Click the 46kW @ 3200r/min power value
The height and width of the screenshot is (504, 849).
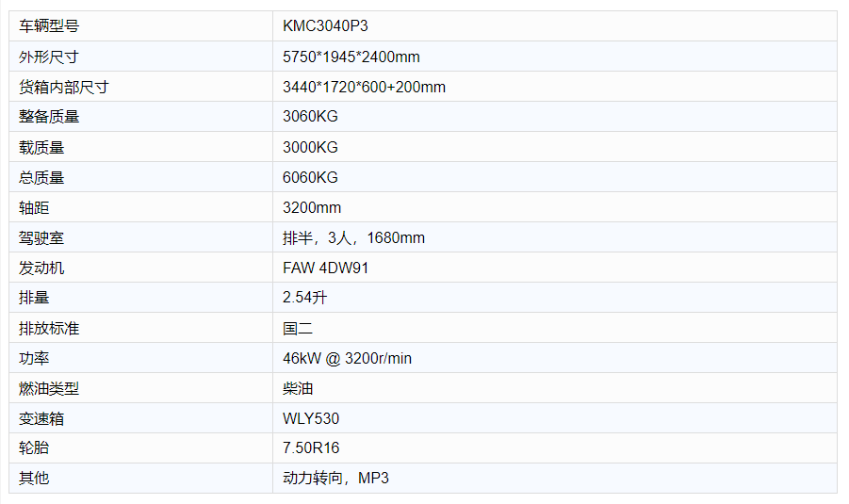click(x=347, y=358)
